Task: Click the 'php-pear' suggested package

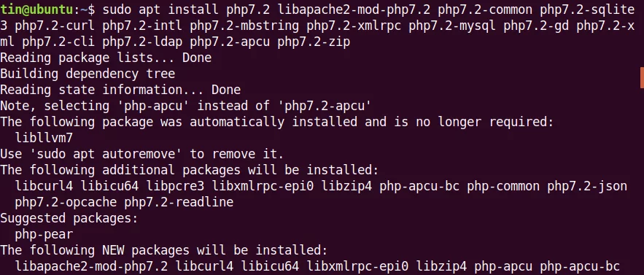Action: click(x=44, y=234)
